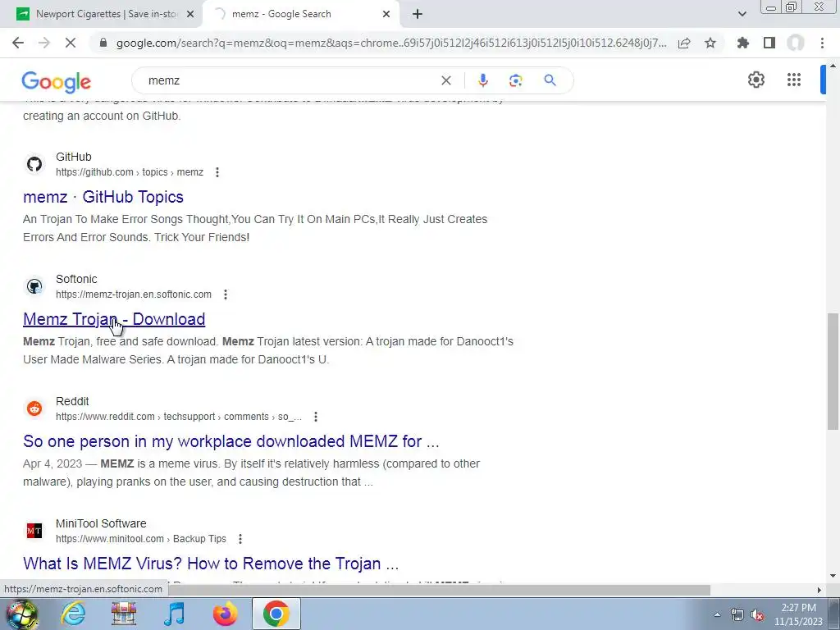Image resolution: width=840 pixels, height=630 pixels.
Task: Stop loading the page
Action: (71, 43)
